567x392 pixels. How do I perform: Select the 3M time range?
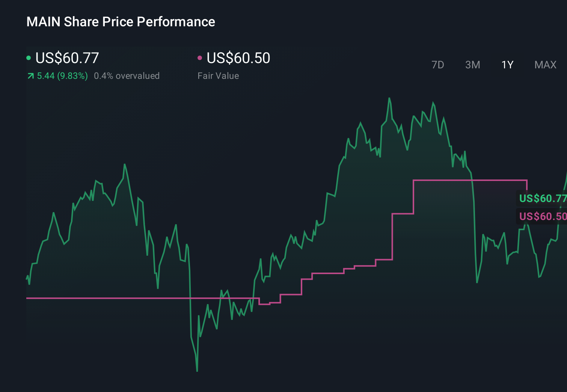[x=472, y=65]
